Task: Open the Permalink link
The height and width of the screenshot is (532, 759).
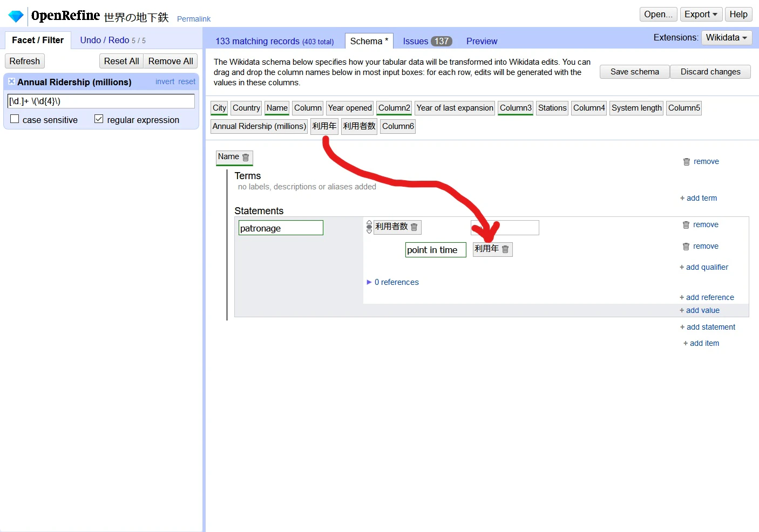Action: click(x=194, y=19)
